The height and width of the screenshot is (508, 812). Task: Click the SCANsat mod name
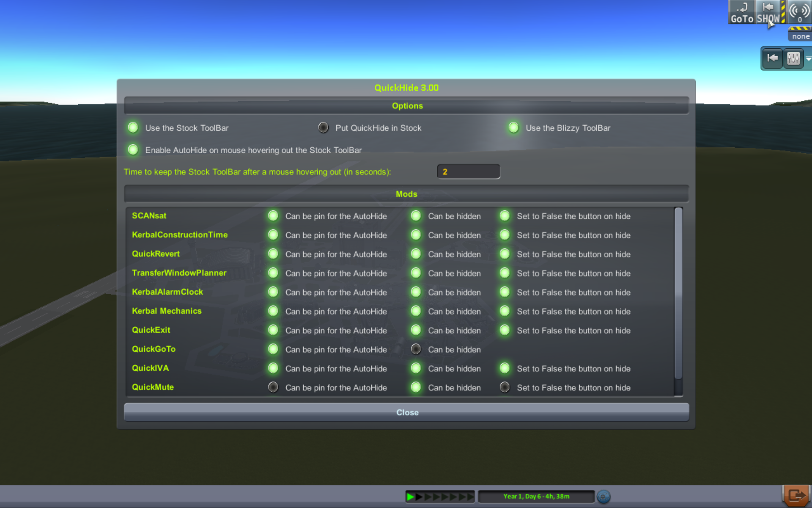click(149, 215)
